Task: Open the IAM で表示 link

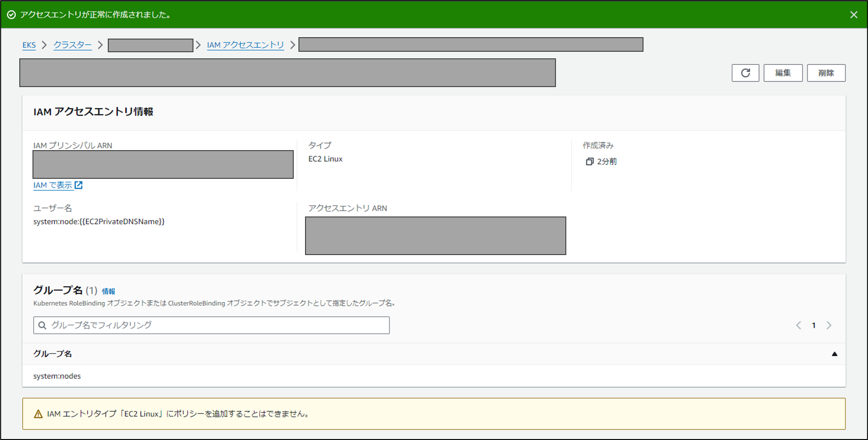Action: [53, 185]
